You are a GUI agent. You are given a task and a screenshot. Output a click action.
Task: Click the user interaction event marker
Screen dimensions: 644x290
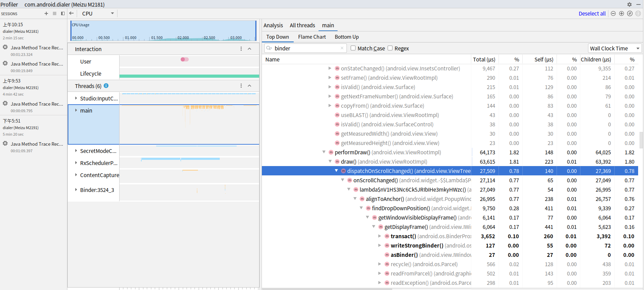(x=184, y=59)
